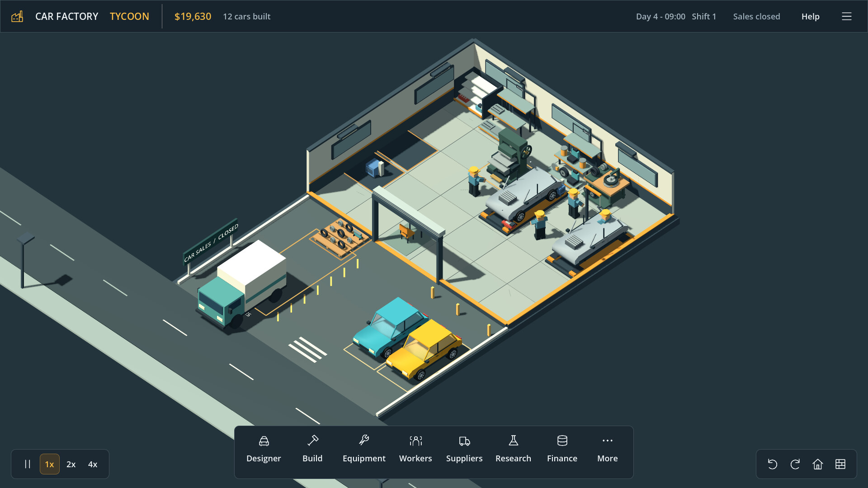This screenshot has width=868, height=488.
Task: Click the Day 4 - 09:00 clock
Action: click(x=660, y=16)
